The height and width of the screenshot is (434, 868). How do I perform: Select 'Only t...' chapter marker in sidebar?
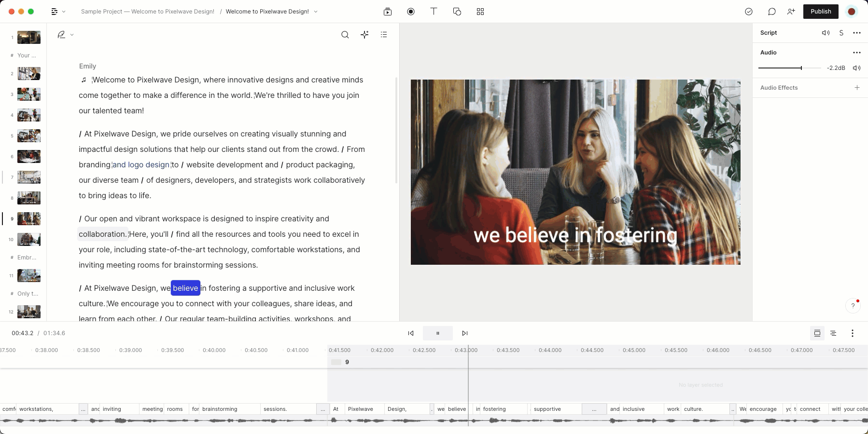pyautogui.click(x=28, y=294)
